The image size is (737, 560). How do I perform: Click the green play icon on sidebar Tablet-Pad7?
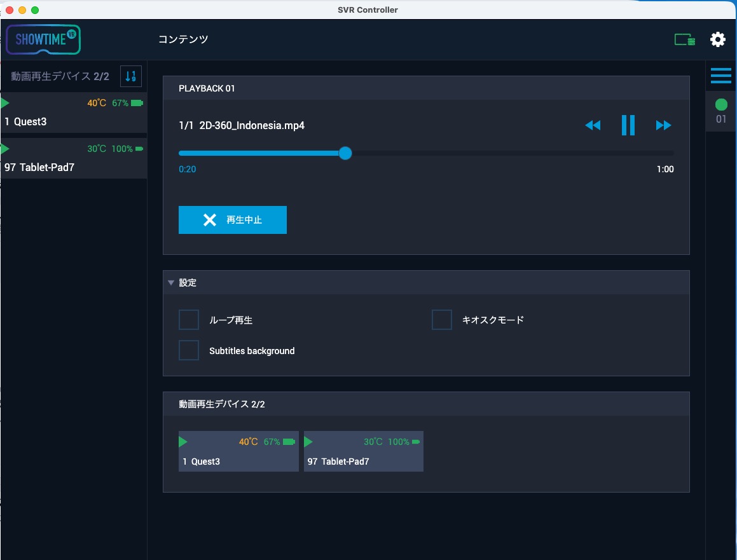coord(5,149)
